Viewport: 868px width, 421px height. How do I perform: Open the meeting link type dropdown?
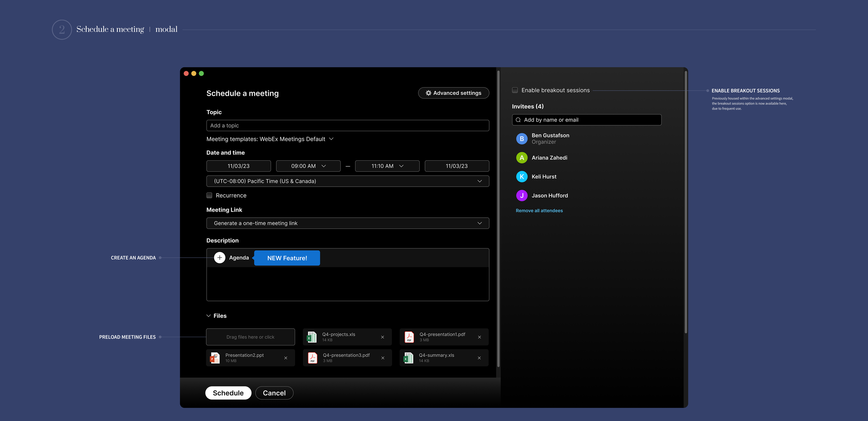tap(479, 223)
